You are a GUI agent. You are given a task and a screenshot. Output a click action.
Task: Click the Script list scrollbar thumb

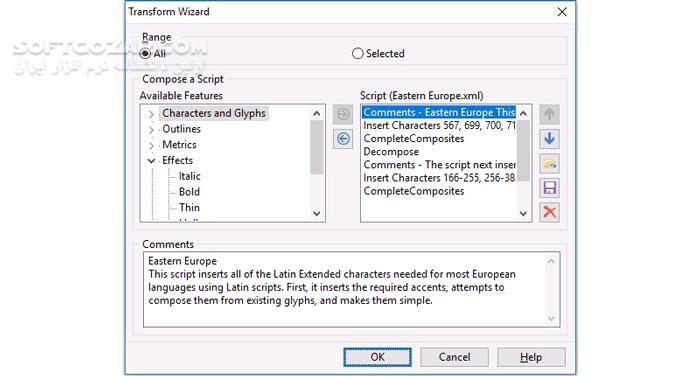pyautogui.click(x=523, y=150)
